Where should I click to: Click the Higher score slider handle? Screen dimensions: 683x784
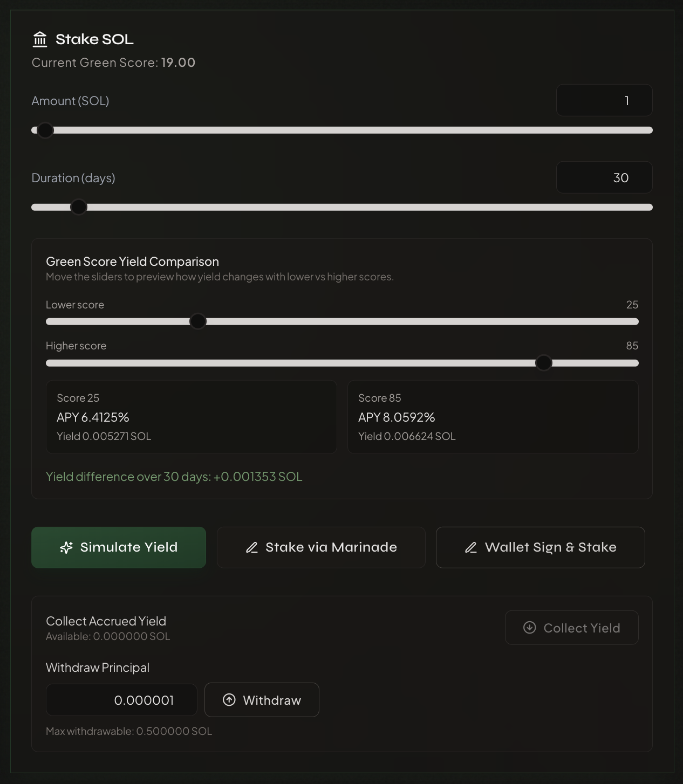(544, 363)
